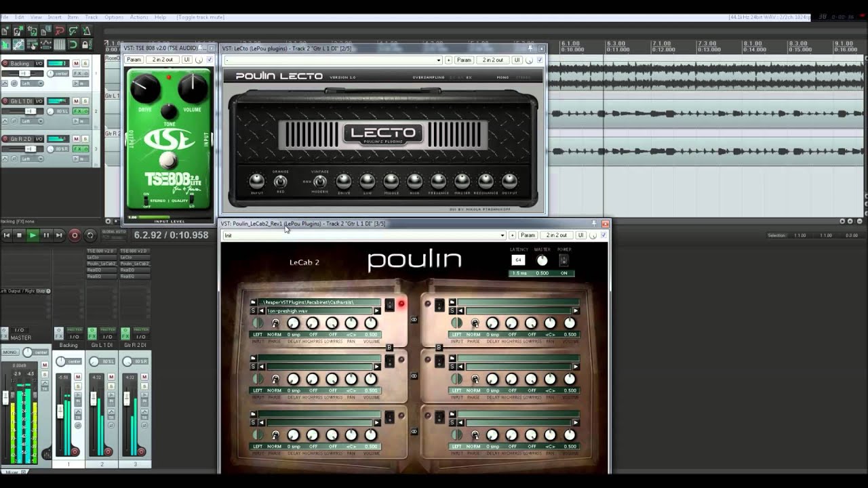Click UI button in LeCab2 window
868x488 pixels.
click(x=580, y=235)
